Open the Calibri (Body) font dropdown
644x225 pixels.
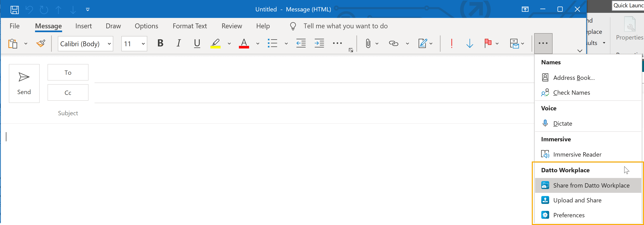coord(109,44)
